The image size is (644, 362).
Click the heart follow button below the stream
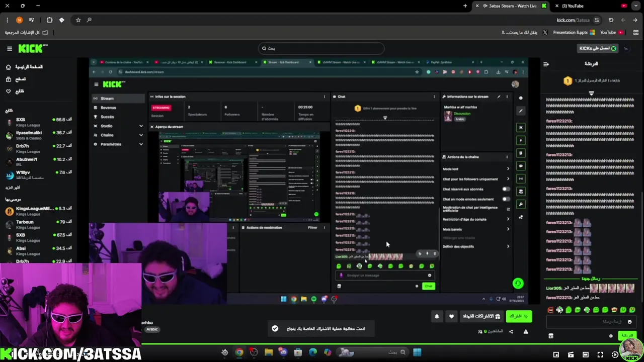click(451, 316)
